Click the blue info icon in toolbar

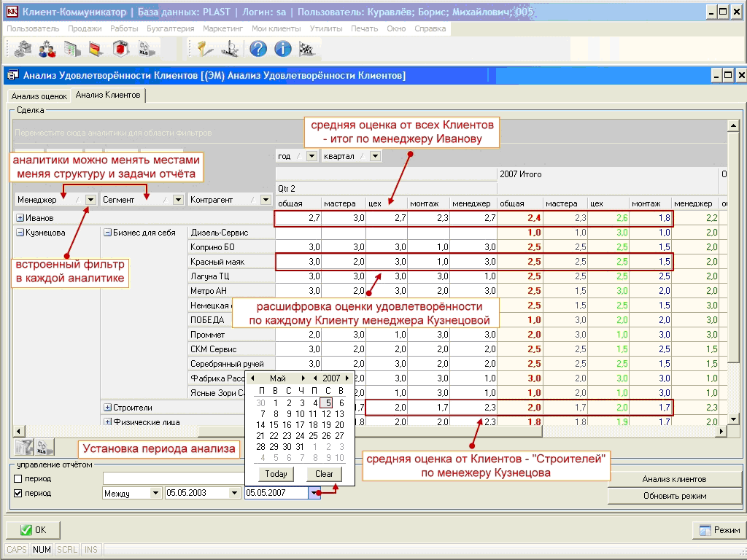pos(283,49)
